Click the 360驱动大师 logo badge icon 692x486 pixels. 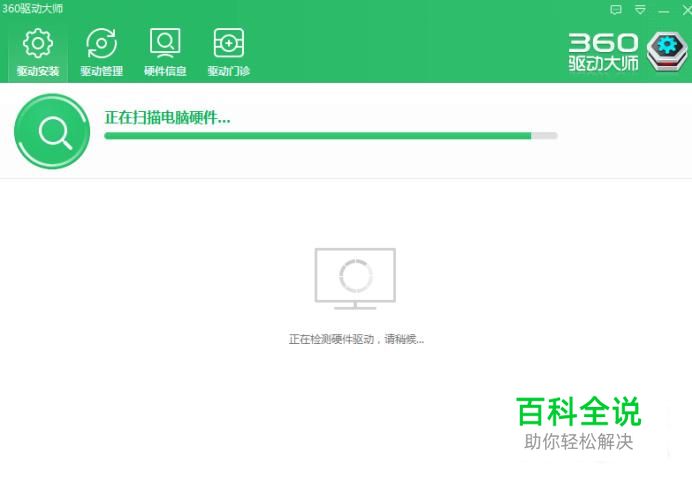pyautogui.click(x=667, y=51)
